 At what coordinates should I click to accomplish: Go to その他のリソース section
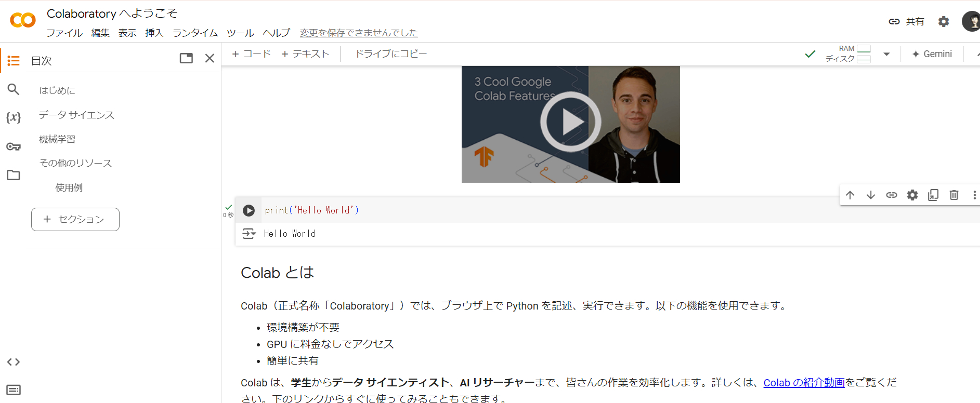coord(76,163)
